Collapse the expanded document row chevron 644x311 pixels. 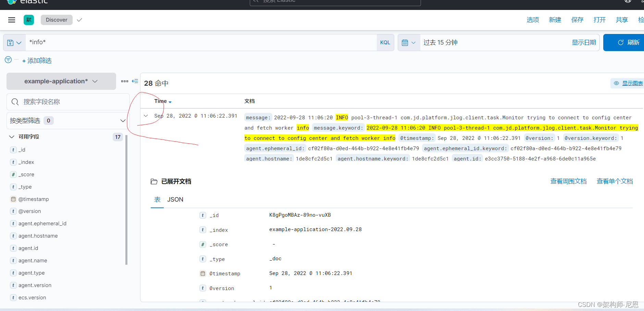(x=146, y=116)
